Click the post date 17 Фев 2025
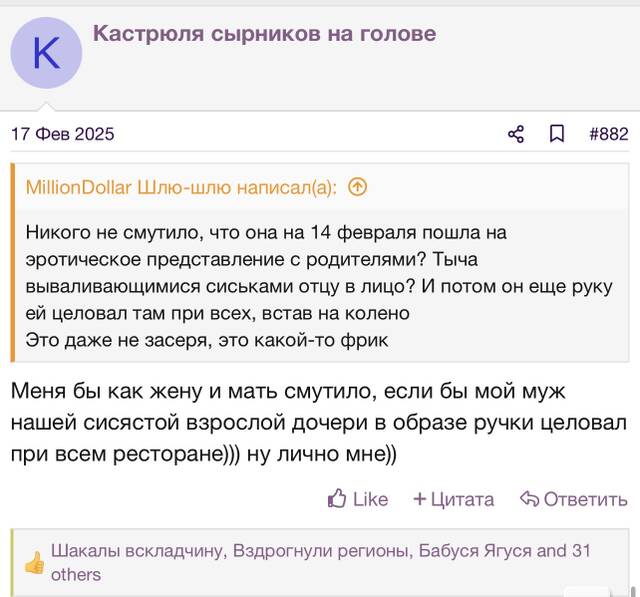 coord(63,134)
